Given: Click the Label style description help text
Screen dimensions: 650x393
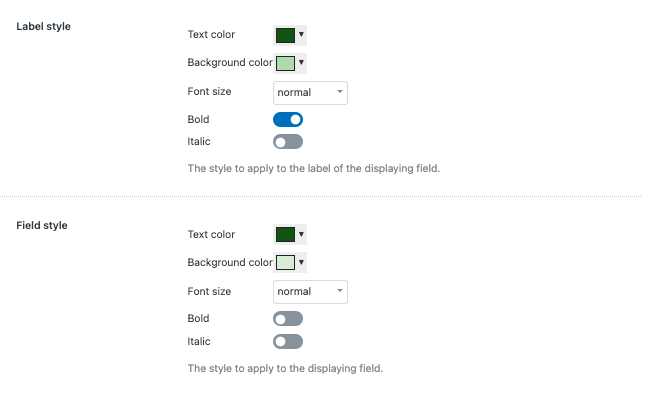Looking at the screenshot, I should [x=313, y=168].
